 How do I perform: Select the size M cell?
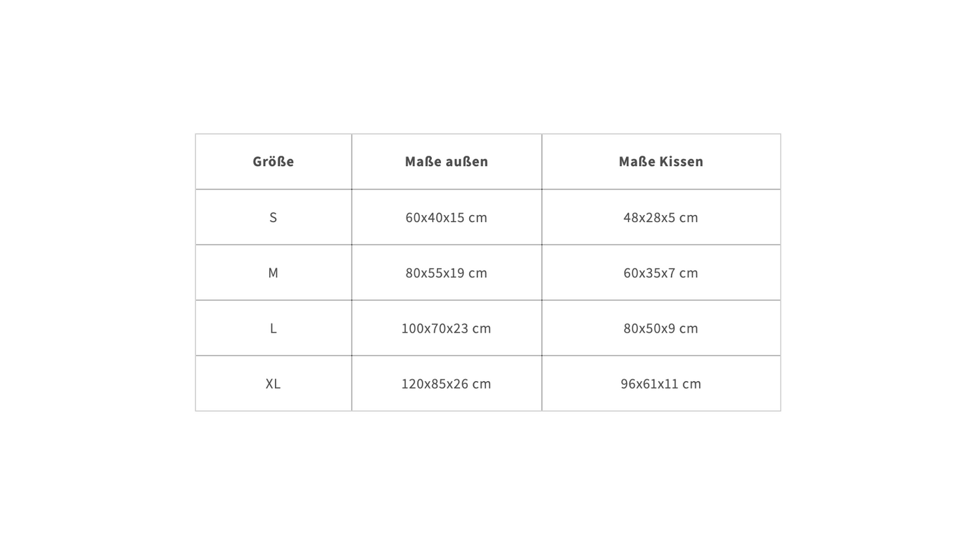pyautogui.click(x=273, y=273)
